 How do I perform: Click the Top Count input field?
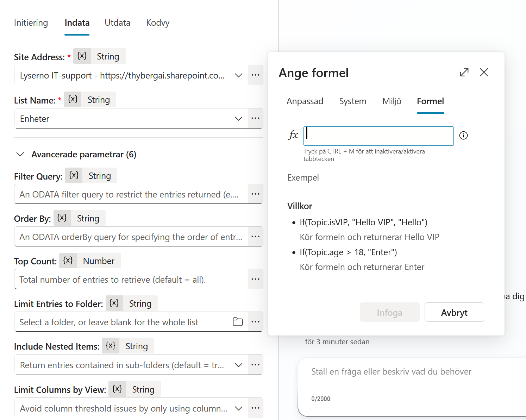click(x=131, y=279)
